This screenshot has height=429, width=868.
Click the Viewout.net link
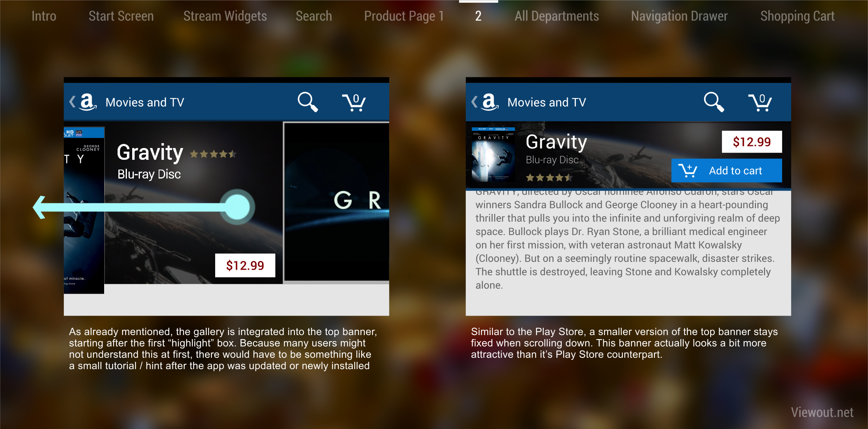pos(822,412)
